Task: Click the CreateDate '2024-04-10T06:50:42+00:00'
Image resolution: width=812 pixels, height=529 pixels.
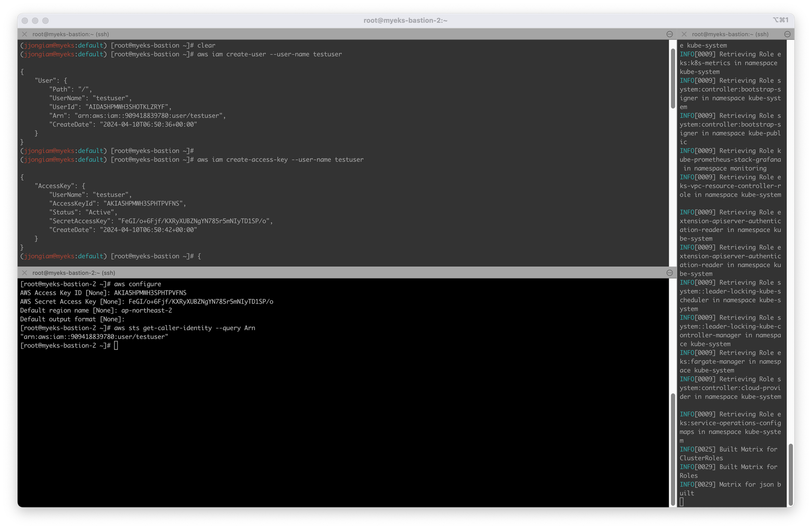Action: click(x=149, y=230)
